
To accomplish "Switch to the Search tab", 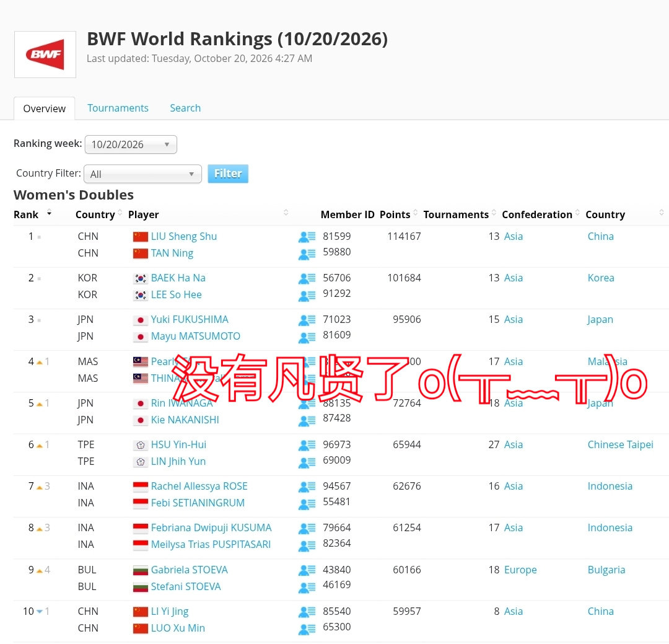I will (185, 108).
